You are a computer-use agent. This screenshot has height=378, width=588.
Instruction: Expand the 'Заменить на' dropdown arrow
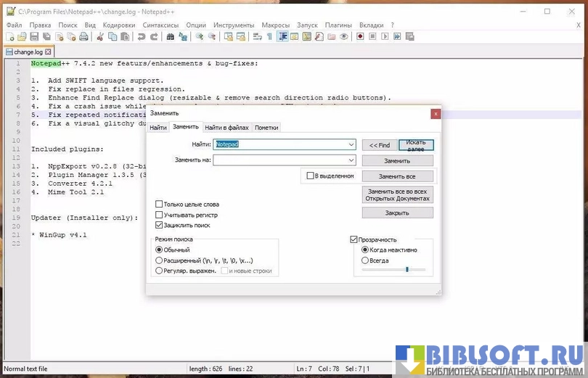click(351, 160)
